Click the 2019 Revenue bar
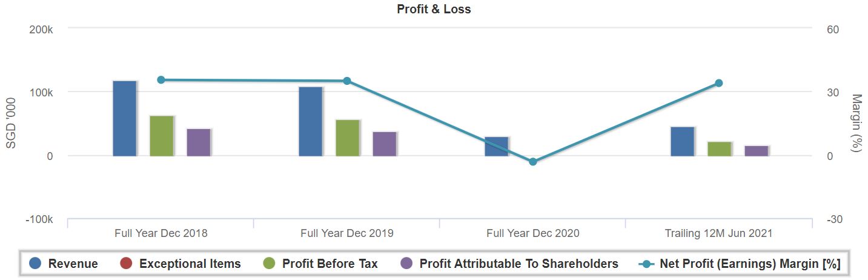Viewport: 868px width, 280px height. (x=311, y=121)
